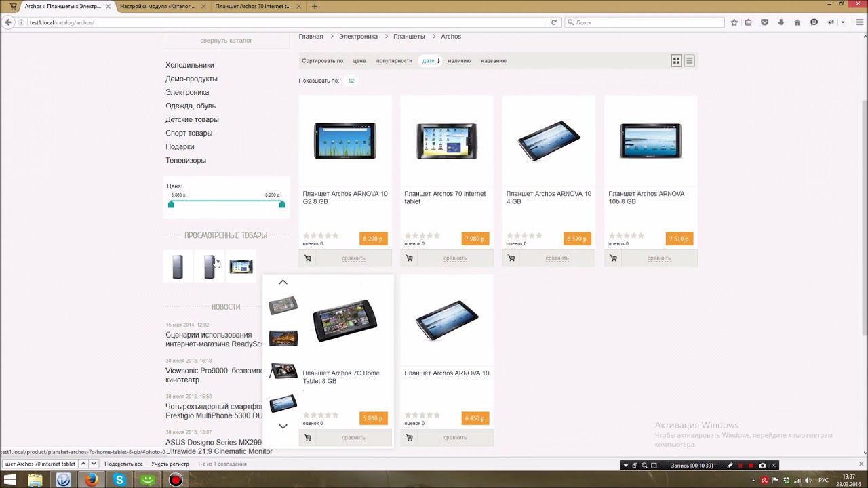868x488 pixels.
Task: Reload the current page
Action: coord(554,22)
